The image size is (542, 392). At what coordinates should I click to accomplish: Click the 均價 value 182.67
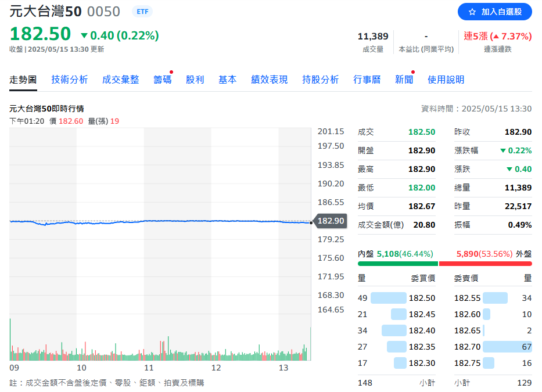(422, 206)
